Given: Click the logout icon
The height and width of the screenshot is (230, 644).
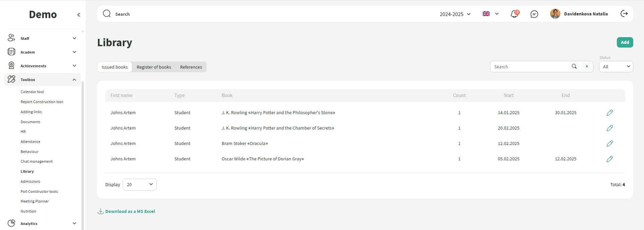Looking at the screenshot, I should coord(624,14).
